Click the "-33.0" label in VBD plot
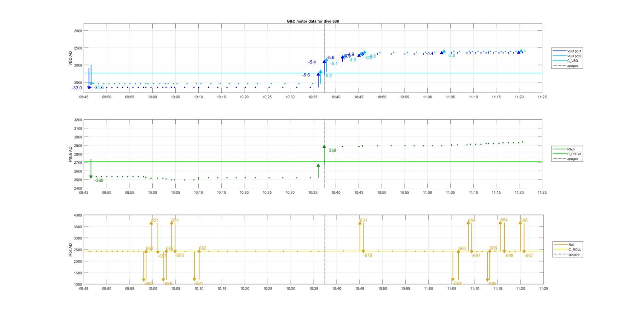This screenshot has height=319, width=644. click(77, 88)
